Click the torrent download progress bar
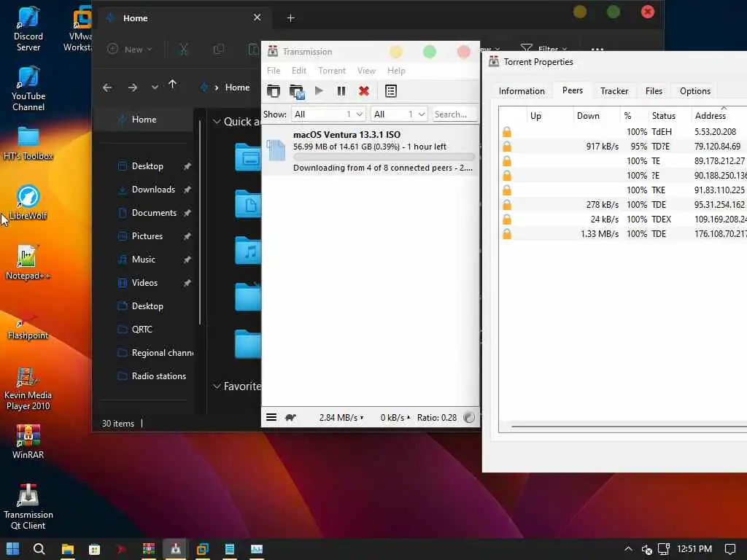This screenshot has width=747, height=560. 384,157
